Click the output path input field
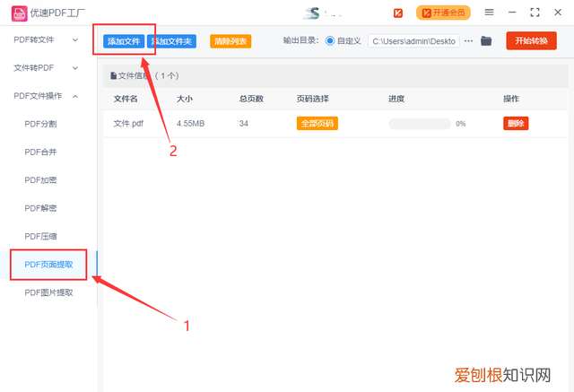 [413, 41]
